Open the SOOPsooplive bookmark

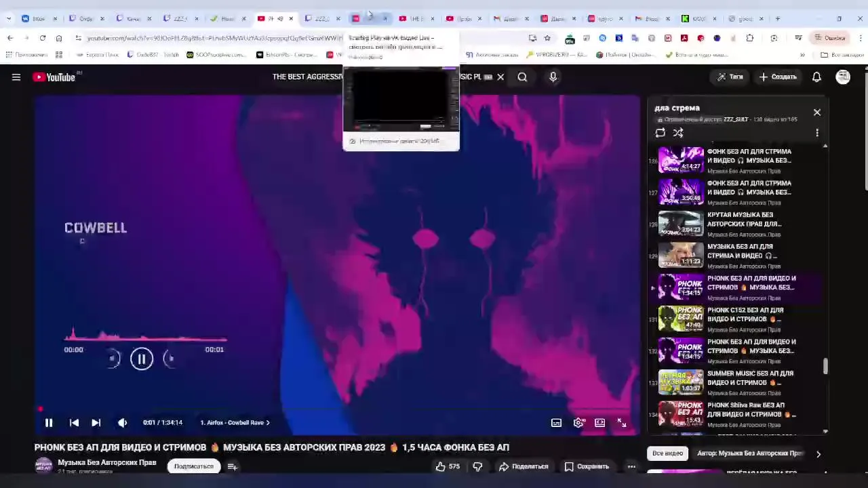coord(216,55)
